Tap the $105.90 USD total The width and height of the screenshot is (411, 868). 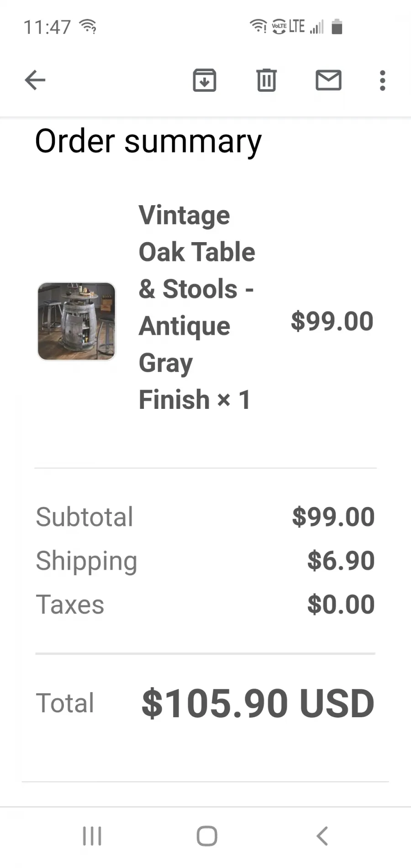click(258, 703)
